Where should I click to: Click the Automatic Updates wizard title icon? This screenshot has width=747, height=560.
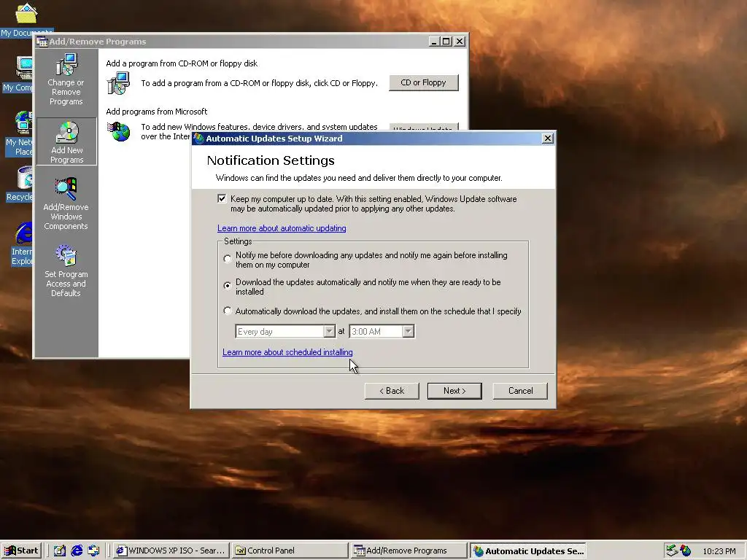tap(199, 139)
